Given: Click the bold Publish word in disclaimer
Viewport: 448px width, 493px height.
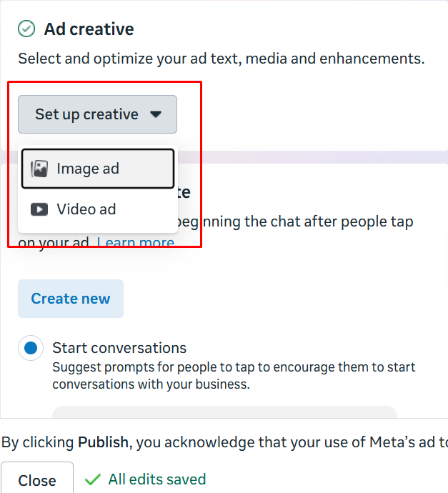Looking at the screenshot, I should click(x=104, y=442).
